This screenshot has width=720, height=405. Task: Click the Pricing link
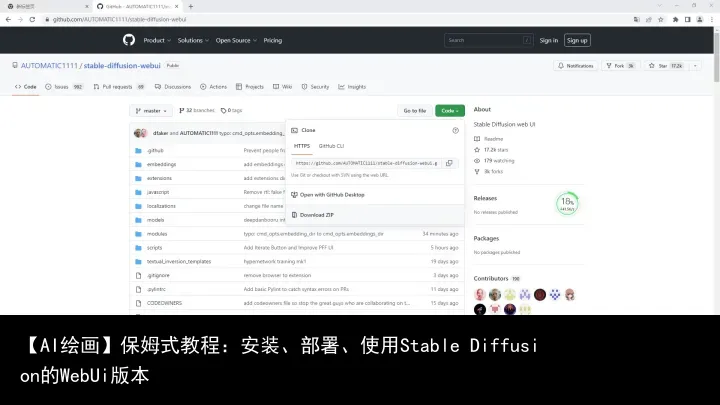click(x=273, y=40)
